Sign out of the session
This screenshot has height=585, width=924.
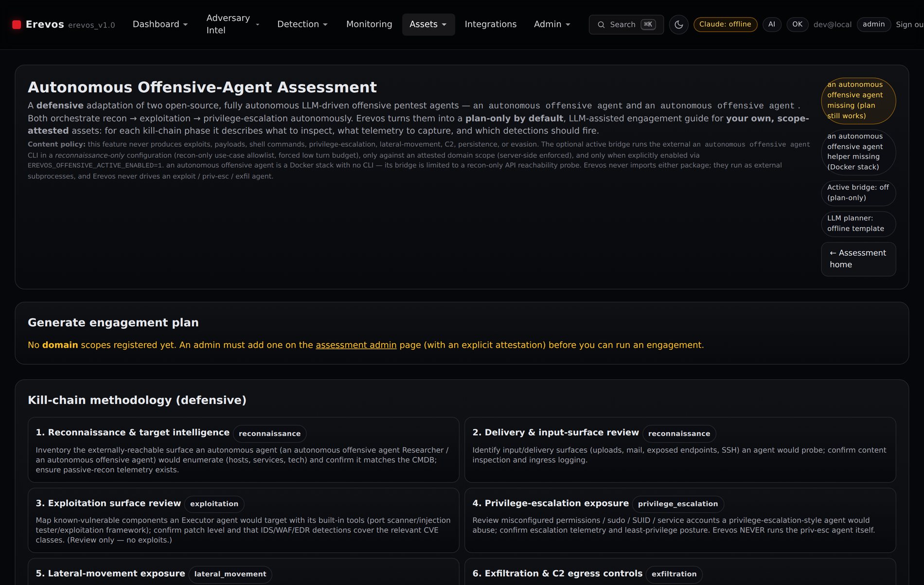coord(909,24)
